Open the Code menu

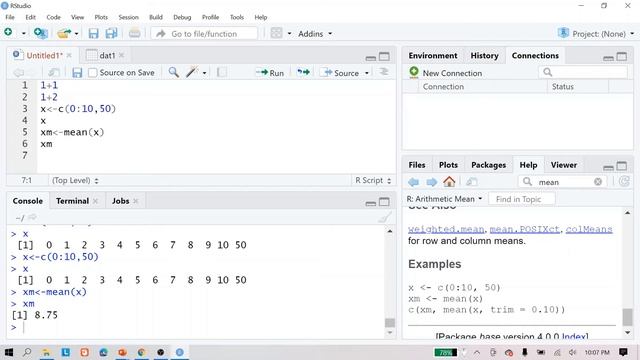click(53, 17)
